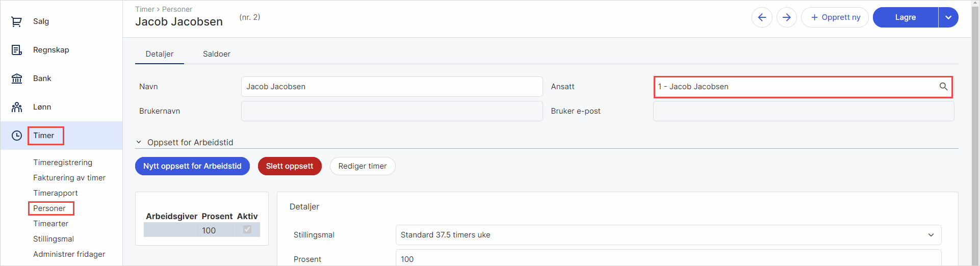This screenshot has height=266, width=980.
Task: Open Timeregistrering in the sidebar
Action: coord(63,163)
